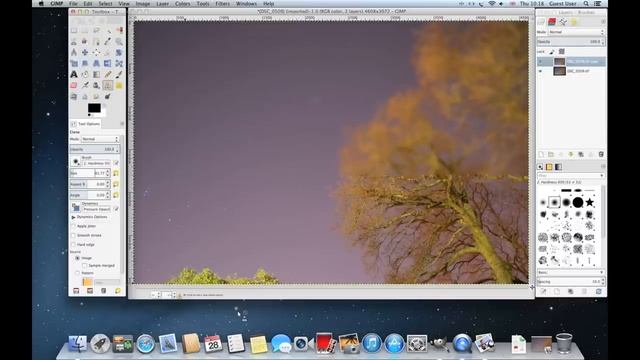The image size is (640, 360).
Task: Open the Tool Options tab menu arrow
Action: (x=122, y=124)
